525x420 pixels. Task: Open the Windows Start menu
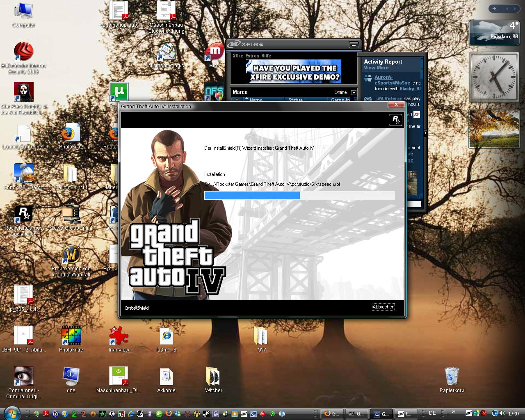pos(11,413)
